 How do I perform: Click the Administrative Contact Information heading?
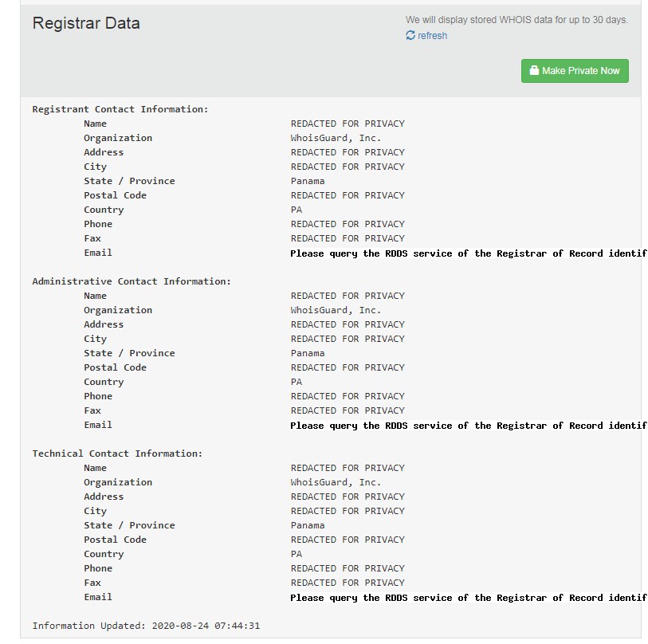coord(132,281)
